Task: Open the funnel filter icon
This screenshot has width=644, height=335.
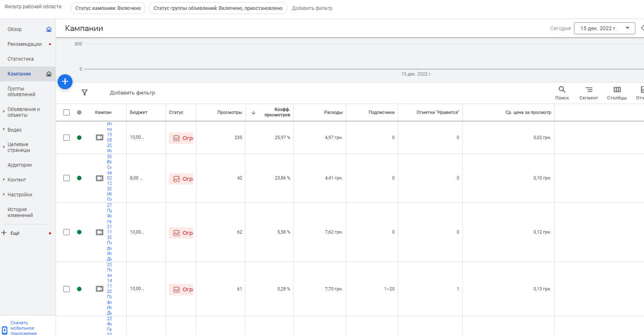Action: click(84, 93)
